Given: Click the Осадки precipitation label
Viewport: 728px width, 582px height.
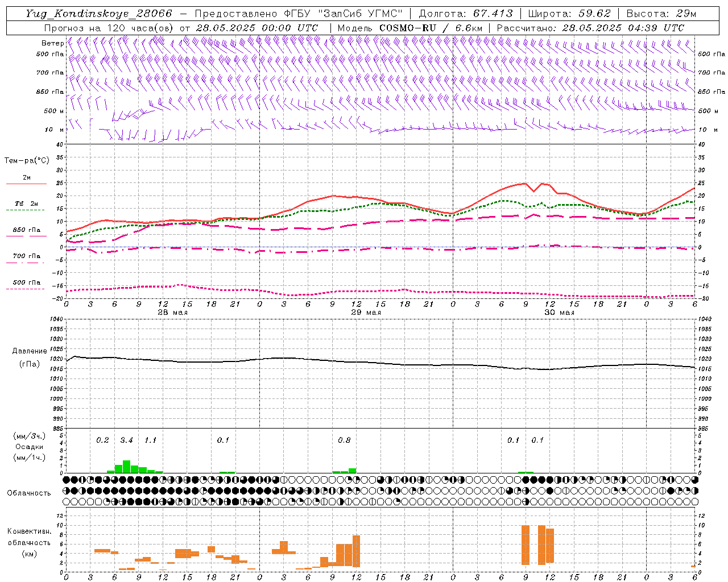Looking at the screenshot, I should [29, 447].
